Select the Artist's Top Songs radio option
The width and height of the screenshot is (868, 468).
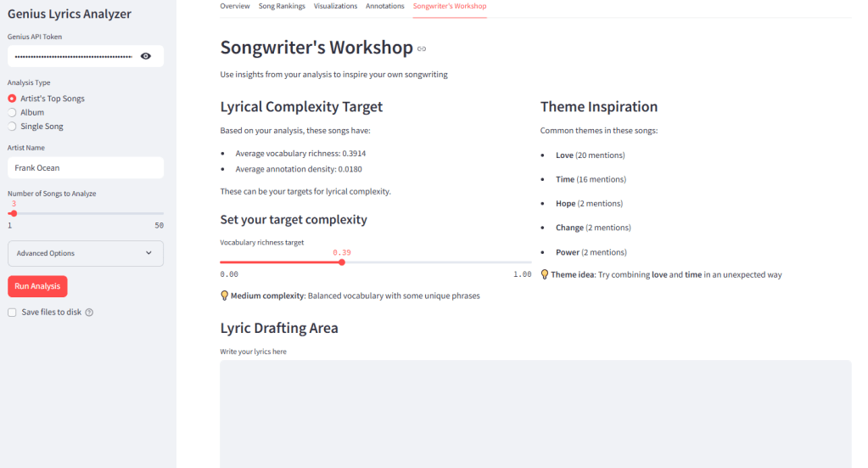click(13, 99)
